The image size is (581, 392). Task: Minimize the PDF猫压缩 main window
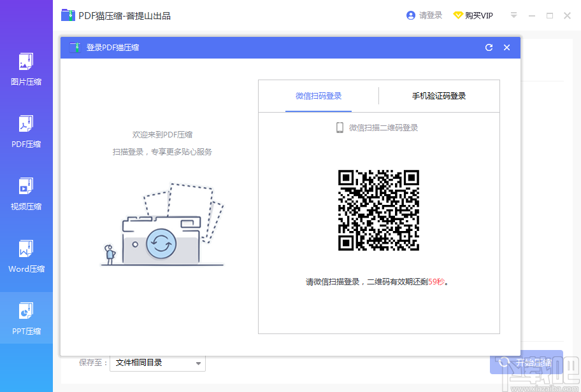(x=532, y=15)
